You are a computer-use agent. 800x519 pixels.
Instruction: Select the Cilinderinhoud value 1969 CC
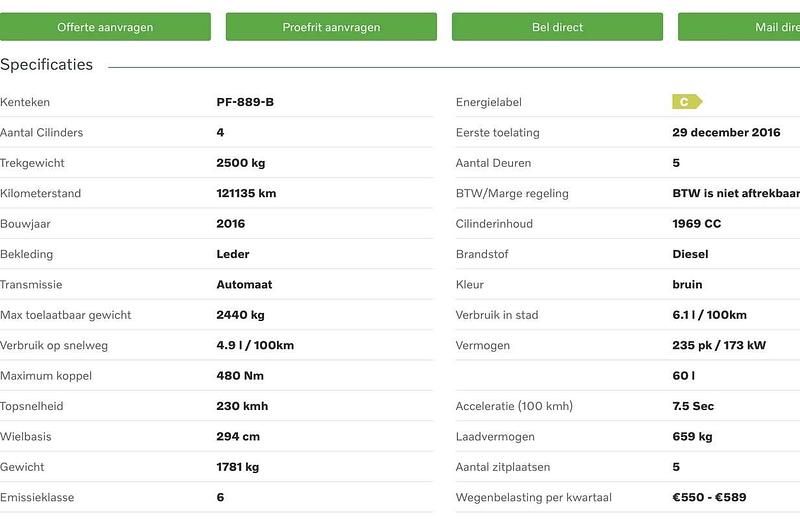pos(696,223)
